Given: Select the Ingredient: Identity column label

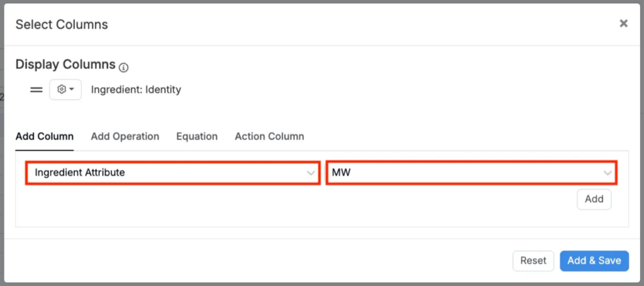Looking at the screenshot, I should click(136, 90).
